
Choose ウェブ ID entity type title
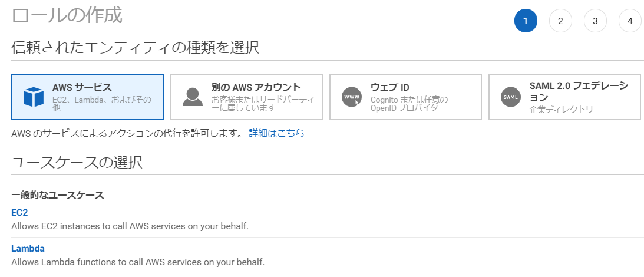[390, 87]
